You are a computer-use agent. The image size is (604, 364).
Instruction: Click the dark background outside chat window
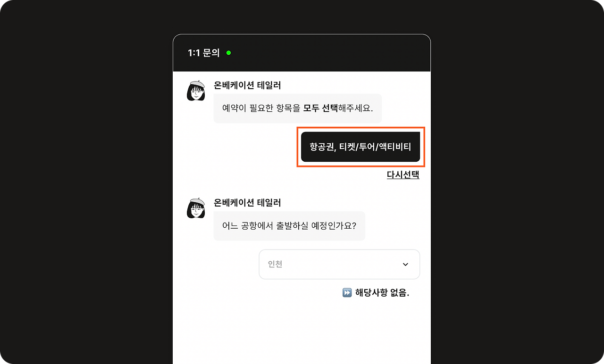[x=85, y=189]
